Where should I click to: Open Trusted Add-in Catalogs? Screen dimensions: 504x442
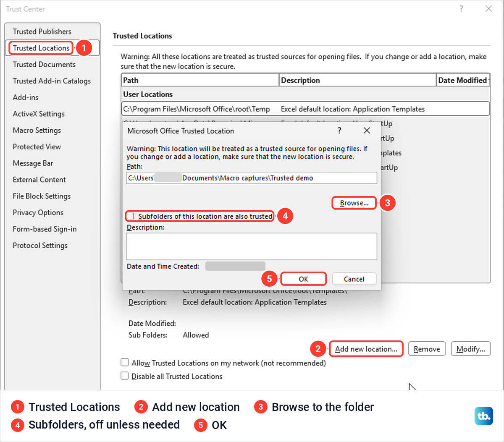coord(52,81)
